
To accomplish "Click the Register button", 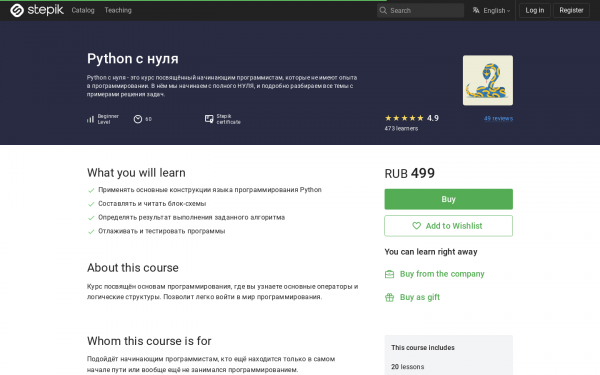I will 571,10.
